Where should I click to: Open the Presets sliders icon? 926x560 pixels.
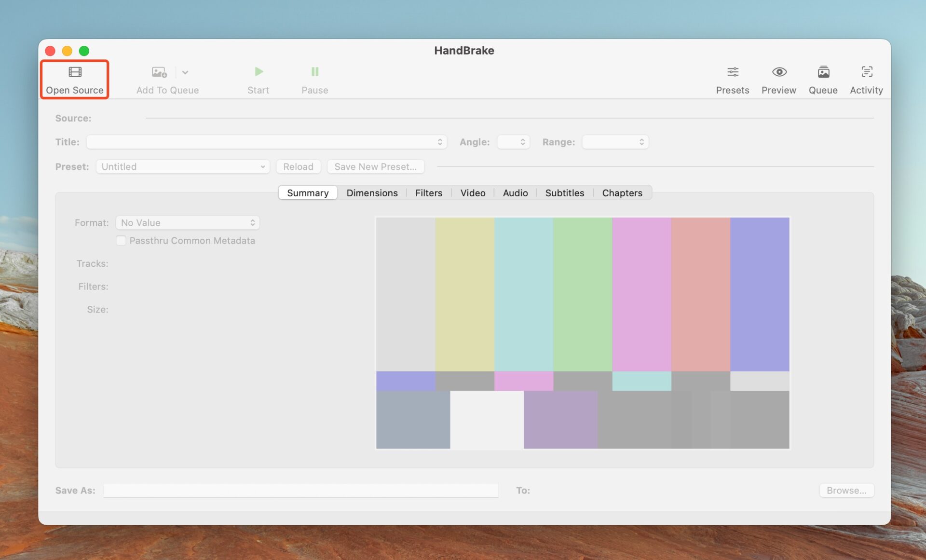point(733,72)
